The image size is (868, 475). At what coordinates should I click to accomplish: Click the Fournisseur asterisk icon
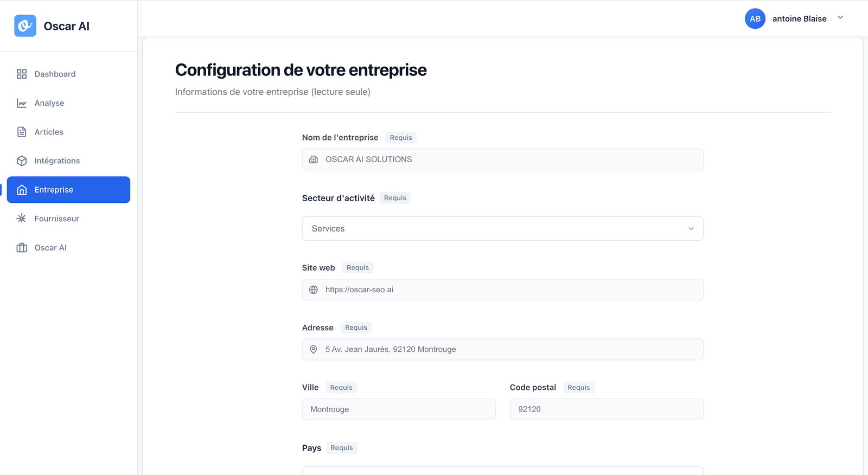pyautogui.click(x=22, y=219)
